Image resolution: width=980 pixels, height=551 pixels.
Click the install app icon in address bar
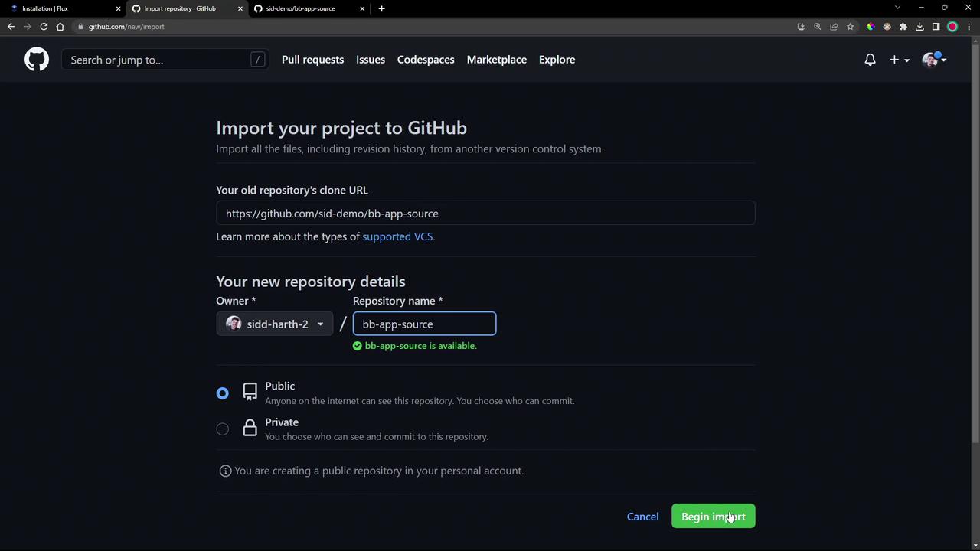801,27
